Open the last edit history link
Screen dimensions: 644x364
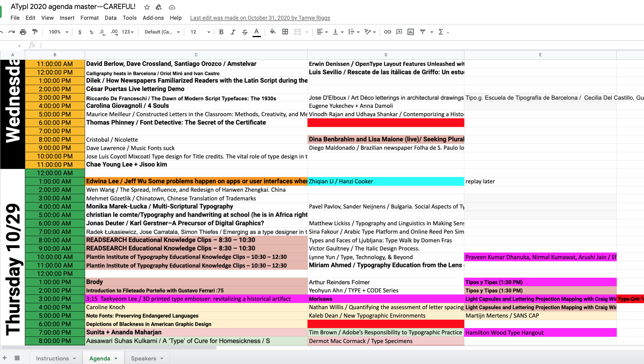point(260,18)
